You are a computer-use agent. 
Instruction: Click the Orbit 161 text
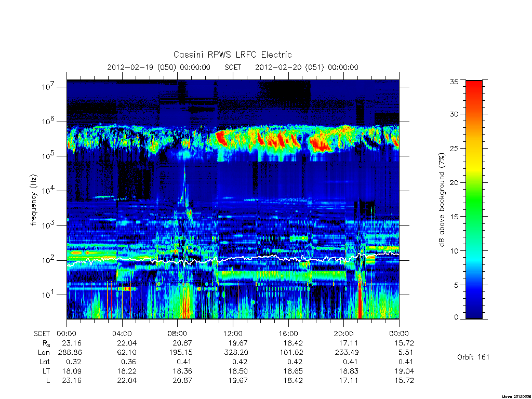click(473, 357)
